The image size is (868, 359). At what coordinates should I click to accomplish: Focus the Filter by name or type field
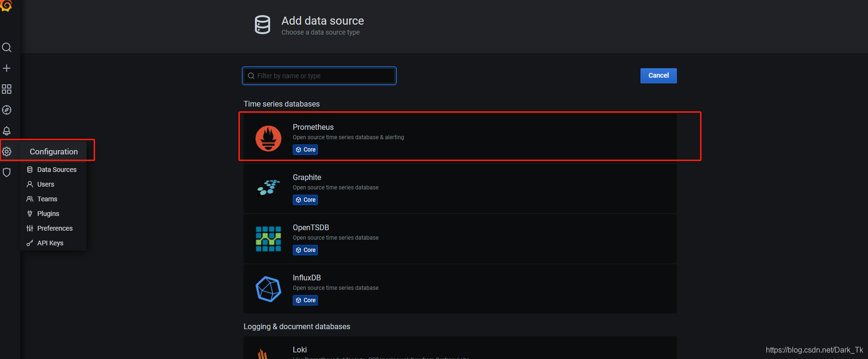tap(319, 76)
